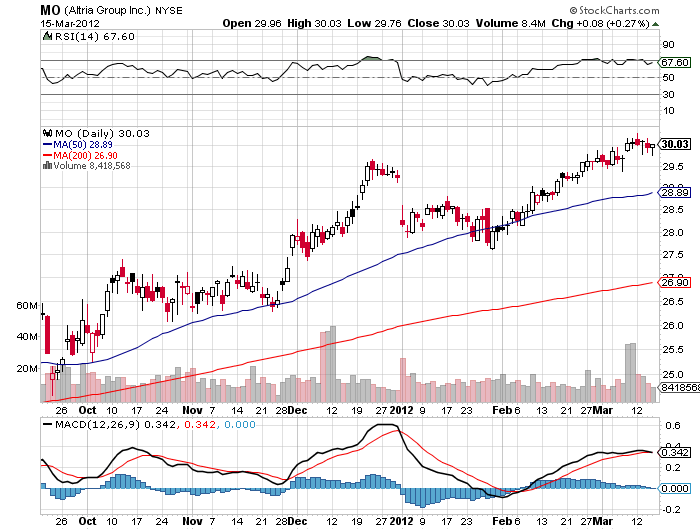The height and width of the screenshot is (530, 700).
Task: Click the red 0.342 signal value in MACD legend
Action: 200,424
